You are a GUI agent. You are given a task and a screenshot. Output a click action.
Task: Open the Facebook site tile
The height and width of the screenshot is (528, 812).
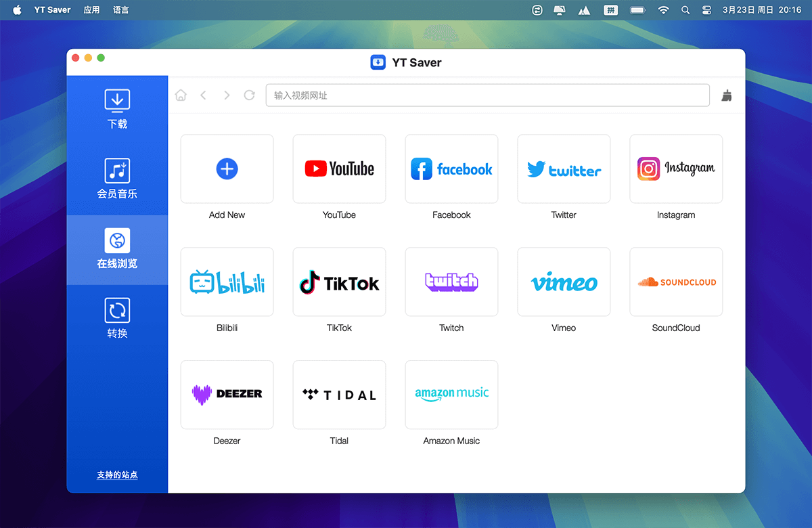tap(451, 169)
